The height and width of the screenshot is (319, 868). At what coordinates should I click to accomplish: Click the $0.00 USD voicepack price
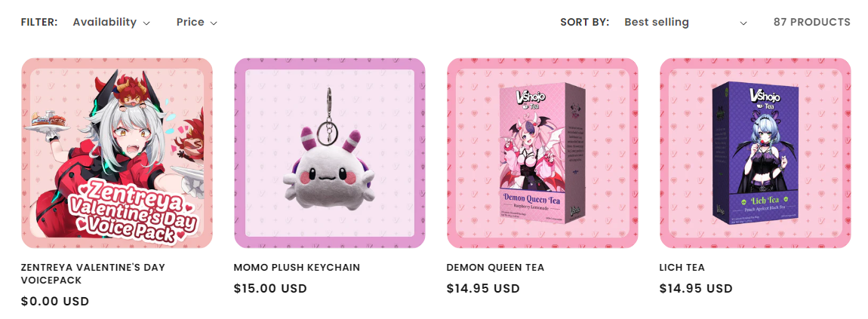[55, 302]
